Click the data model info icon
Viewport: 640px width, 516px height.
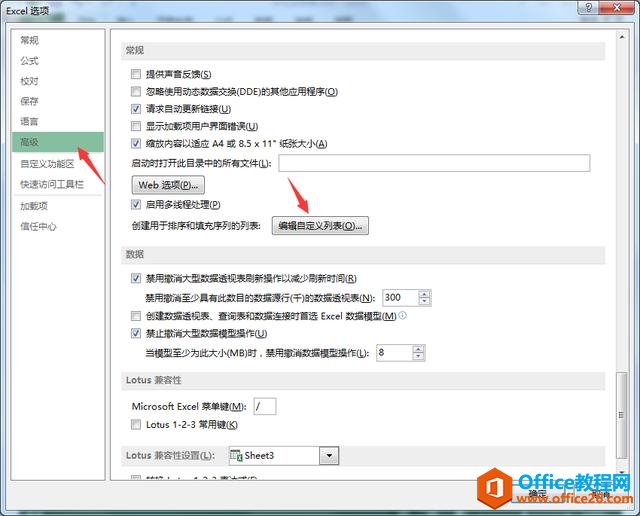[x=402, y=315]
